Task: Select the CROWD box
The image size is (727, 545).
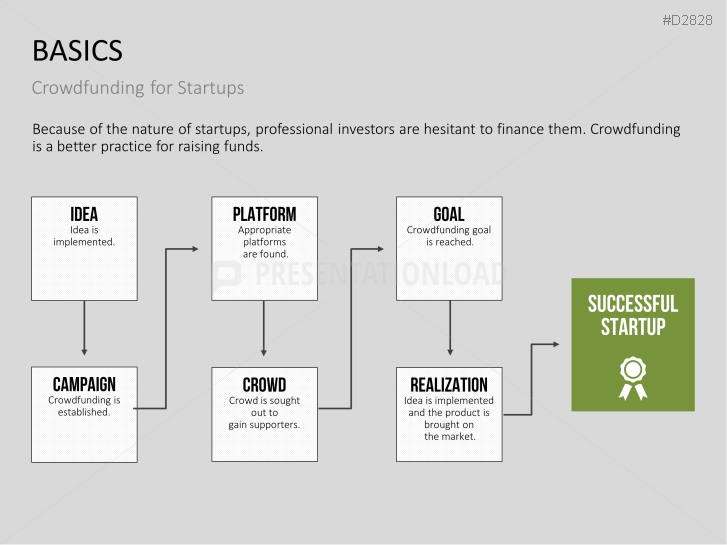Action: coord(264,414)
